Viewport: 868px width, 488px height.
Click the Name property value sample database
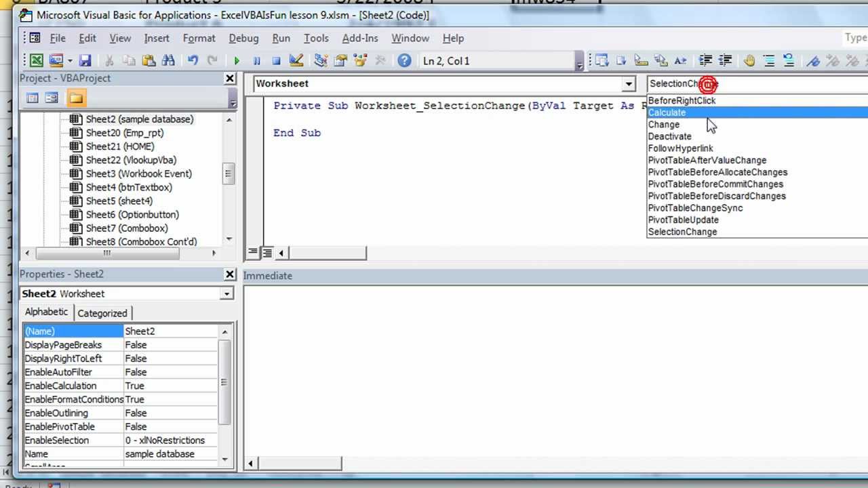171,454
